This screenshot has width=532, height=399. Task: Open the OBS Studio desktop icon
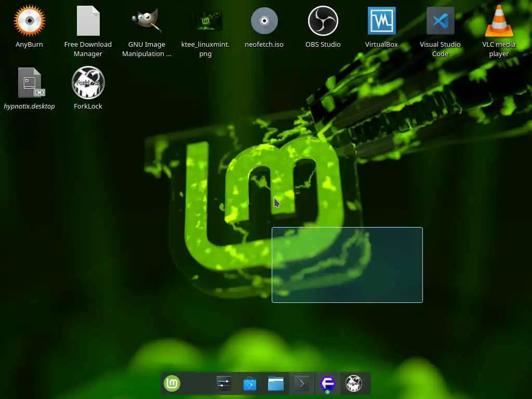click(x=323, y=21)
